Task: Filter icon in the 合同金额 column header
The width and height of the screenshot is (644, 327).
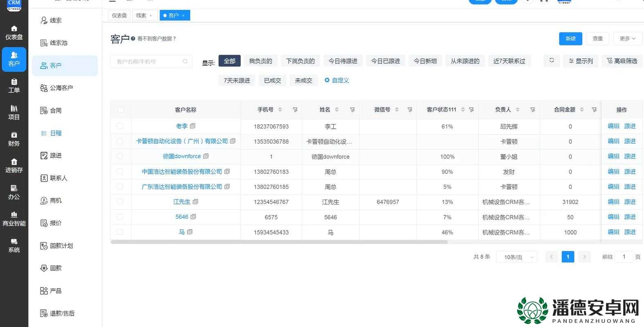Action: coord(595,110)
